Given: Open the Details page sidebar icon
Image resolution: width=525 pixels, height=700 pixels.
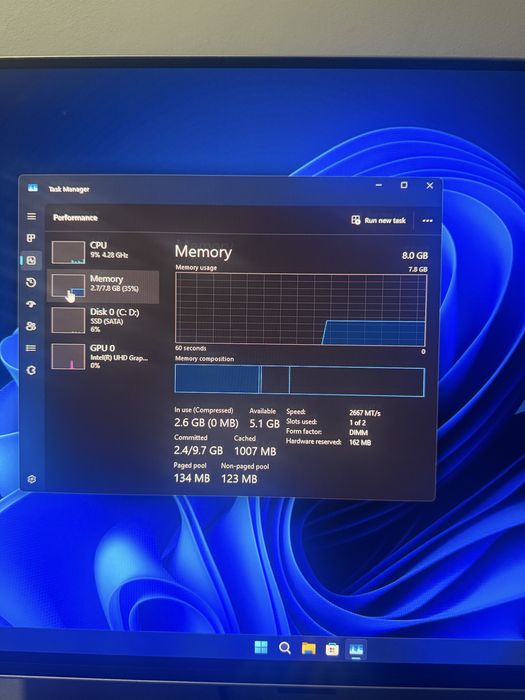Looking at the screenshot, I should (31, 348).
